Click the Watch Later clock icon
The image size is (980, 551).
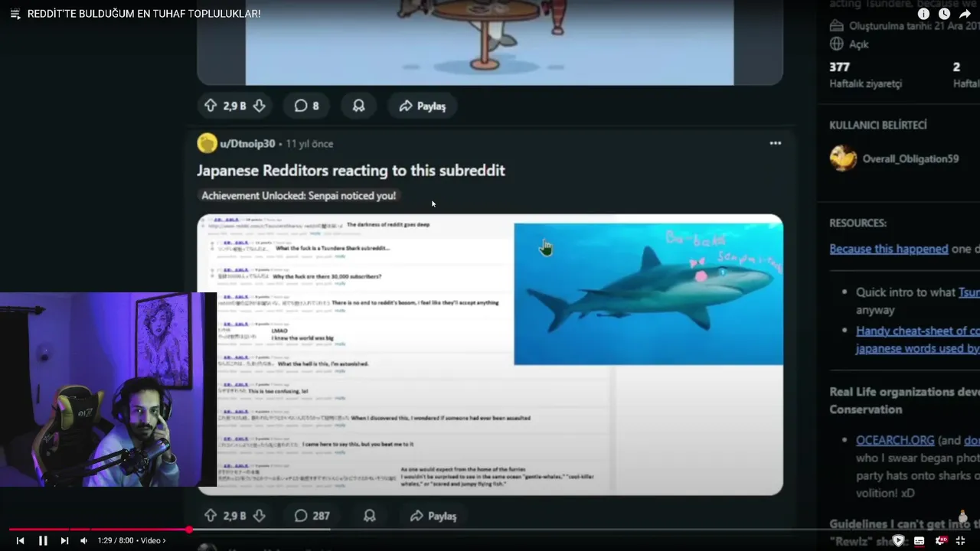click(x=944, y=14)
